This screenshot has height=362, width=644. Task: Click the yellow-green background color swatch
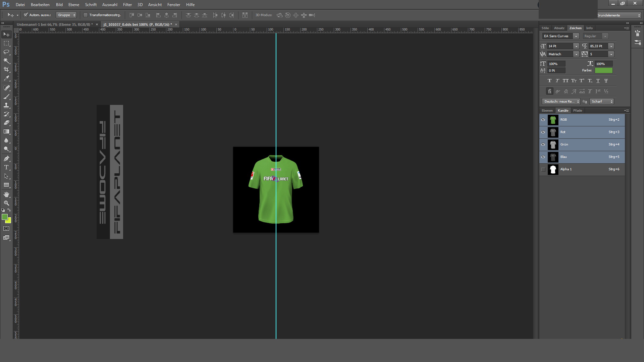point(9,221)
